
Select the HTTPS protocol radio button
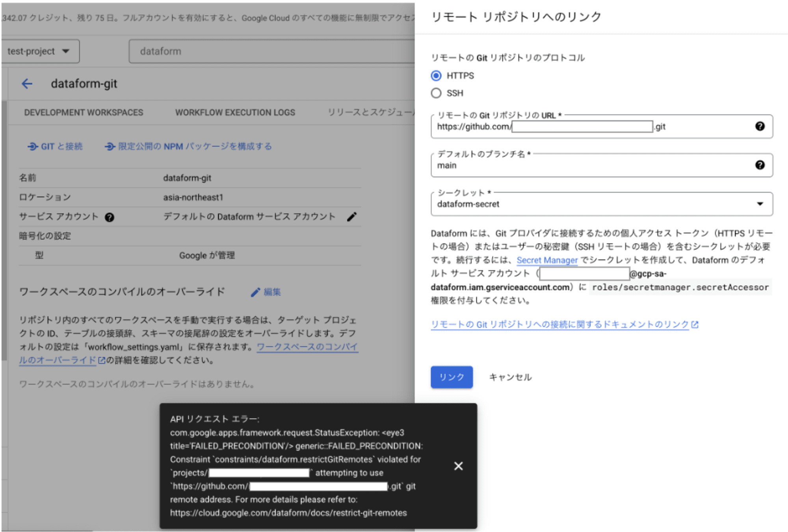pos(436,76)
